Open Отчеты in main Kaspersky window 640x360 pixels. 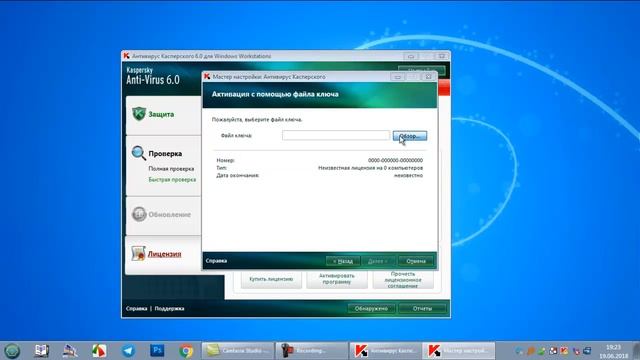click(422, 309)
